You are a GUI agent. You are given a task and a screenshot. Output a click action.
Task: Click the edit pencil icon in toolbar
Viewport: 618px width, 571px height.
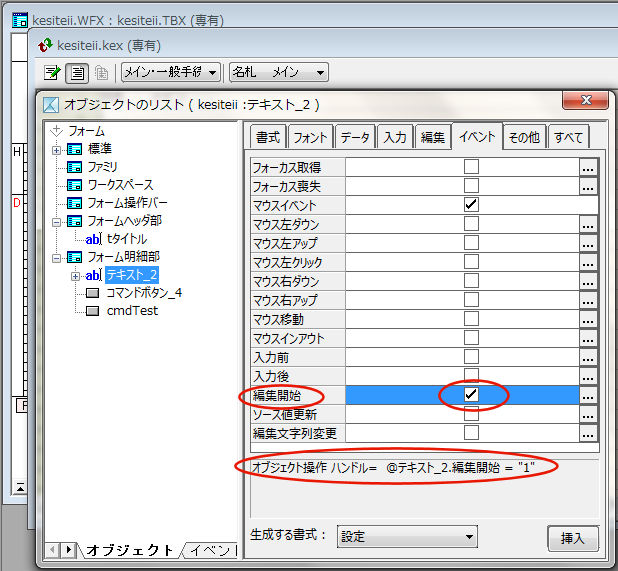(x=53, y=72)
